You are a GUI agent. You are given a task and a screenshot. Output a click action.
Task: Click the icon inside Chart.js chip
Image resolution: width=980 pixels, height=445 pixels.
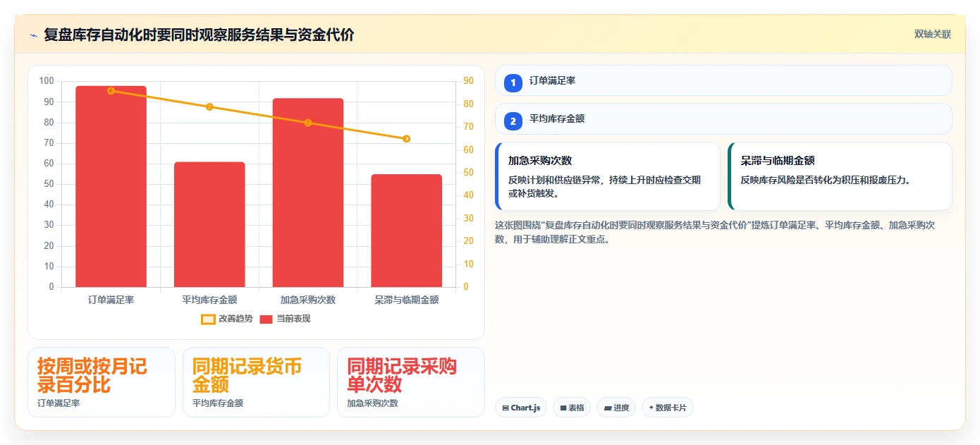[x=506, y=408]
